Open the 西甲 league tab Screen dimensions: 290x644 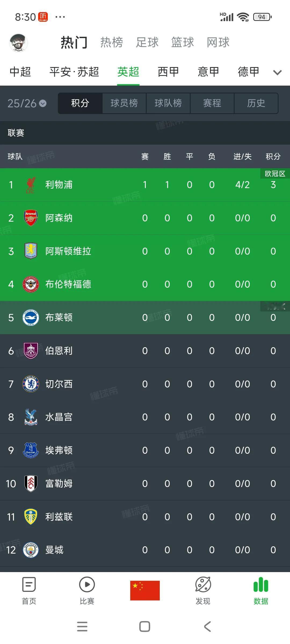coord(168,72)
